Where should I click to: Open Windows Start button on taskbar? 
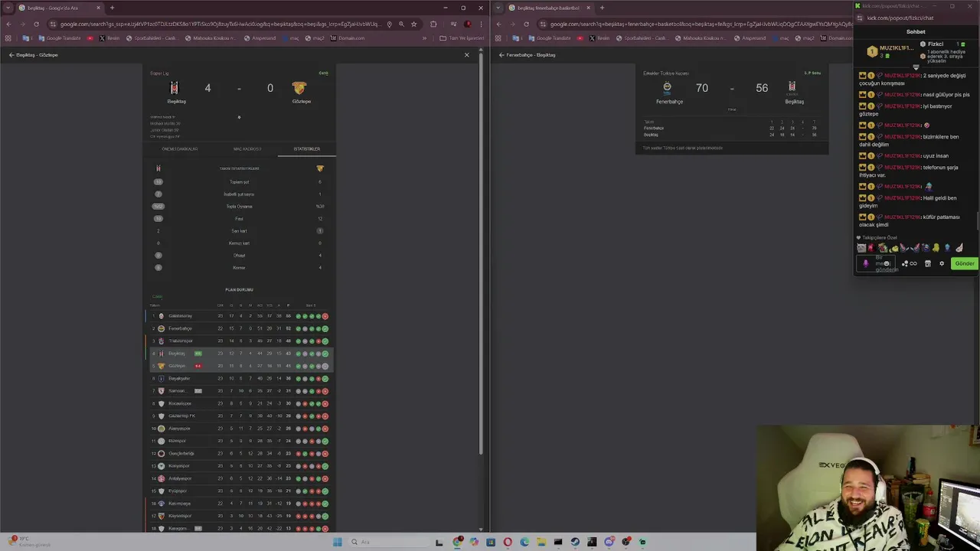click(x=337, y=542)
